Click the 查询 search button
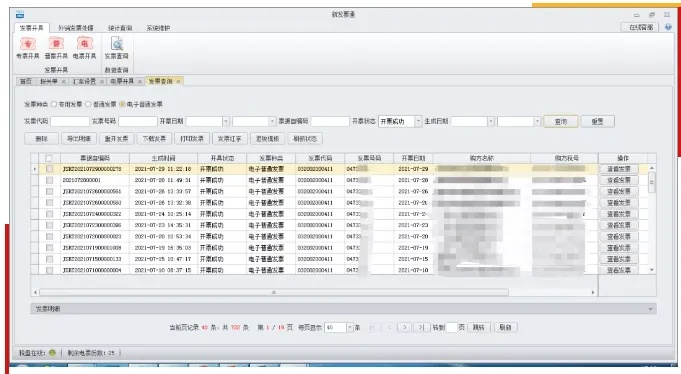681x374 pixels. click(561, 122)
